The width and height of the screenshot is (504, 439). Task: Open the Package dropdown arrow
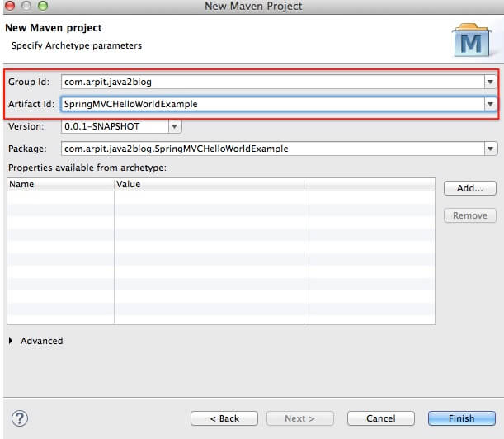point(491,149)
